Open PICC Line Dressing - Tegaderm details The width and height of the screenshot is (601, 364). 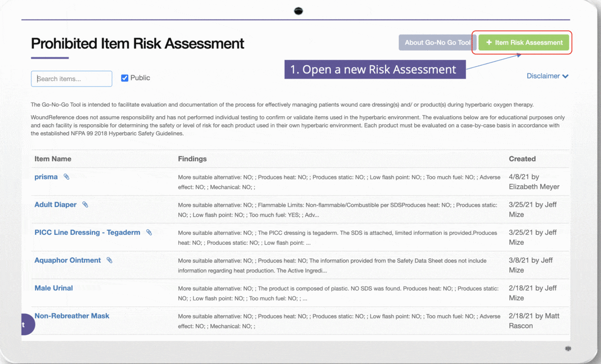(87, 232)
